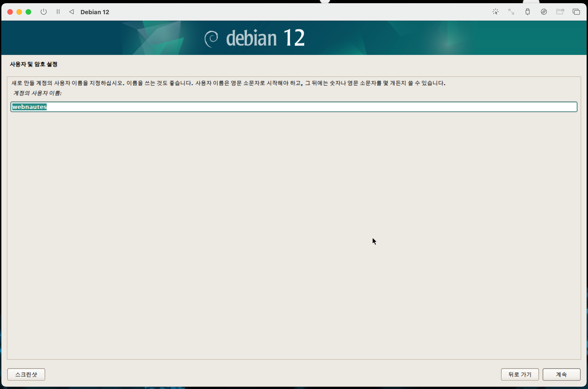Open the drive image disc icon
The height and width of the screenshot is (389, 588).
544,12
